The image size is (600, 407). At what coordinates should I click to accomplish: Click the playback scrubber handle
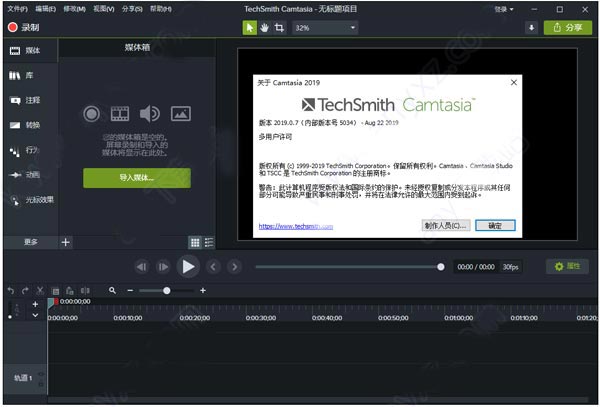click(440, 267)
